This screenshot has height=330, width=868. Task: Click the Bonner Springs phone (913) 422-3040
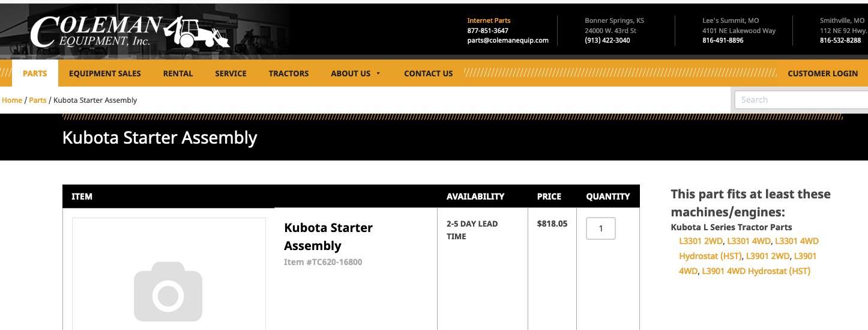pos(607,41)
